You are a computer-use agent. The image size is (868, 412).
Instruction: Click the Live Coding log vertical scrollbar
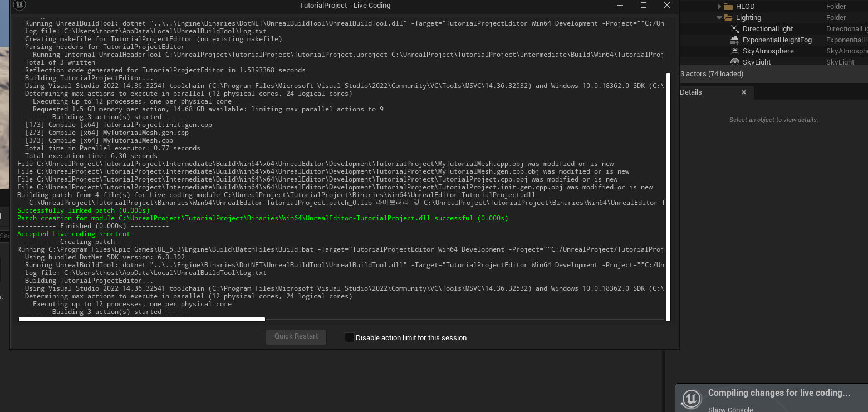point(668,196)
